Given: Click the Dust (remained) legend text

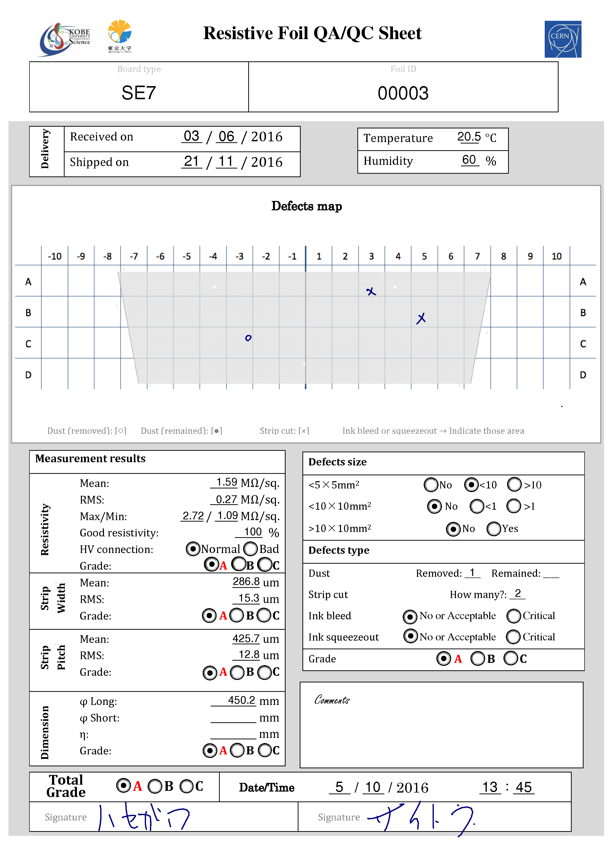Looking at the screenshot, I should point(181,431).
